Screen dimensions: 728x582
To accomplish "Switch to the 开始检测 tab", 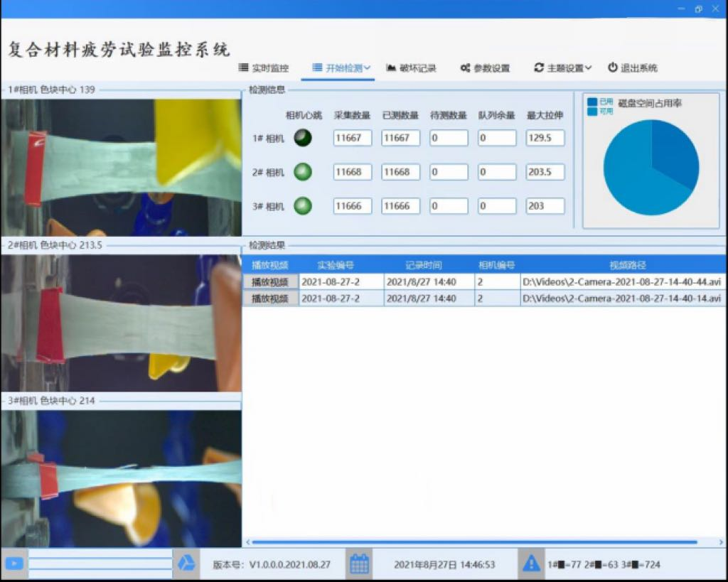I will tap(341, 68).
